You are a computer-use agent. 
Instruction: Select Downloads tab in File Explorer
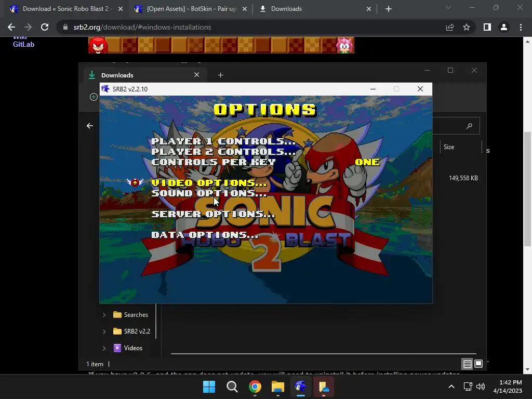(x=146, y=75)
